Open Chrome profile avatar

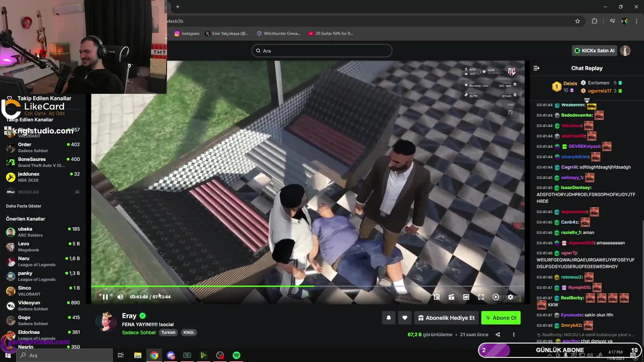point(624,21)
